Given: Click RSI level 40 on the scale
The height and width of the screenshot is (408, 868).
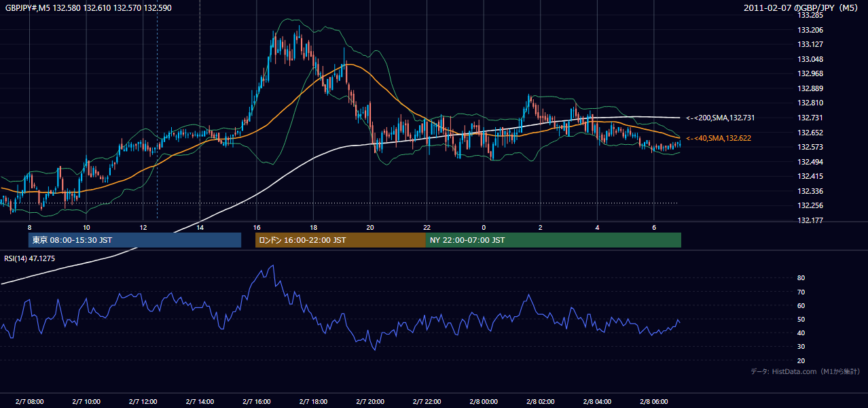Looking at the screenshot, I should pyautogui.click(x=801, y=333).
